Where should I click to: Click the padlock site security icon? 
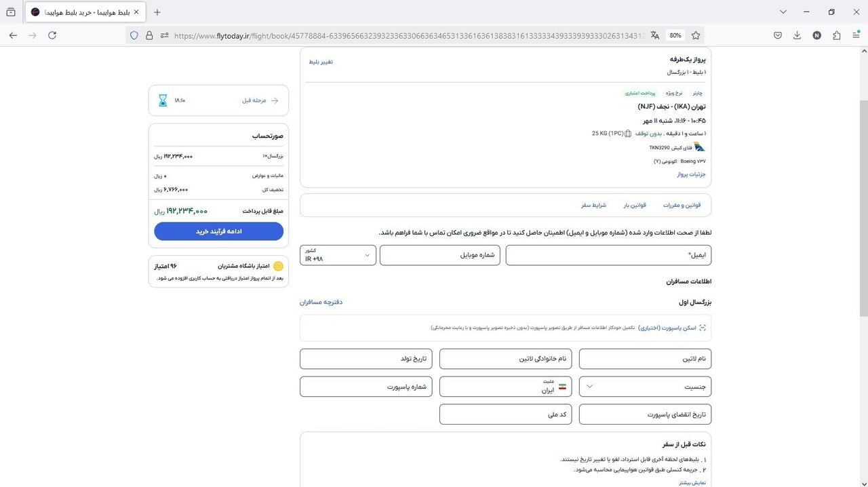point(149,35)
